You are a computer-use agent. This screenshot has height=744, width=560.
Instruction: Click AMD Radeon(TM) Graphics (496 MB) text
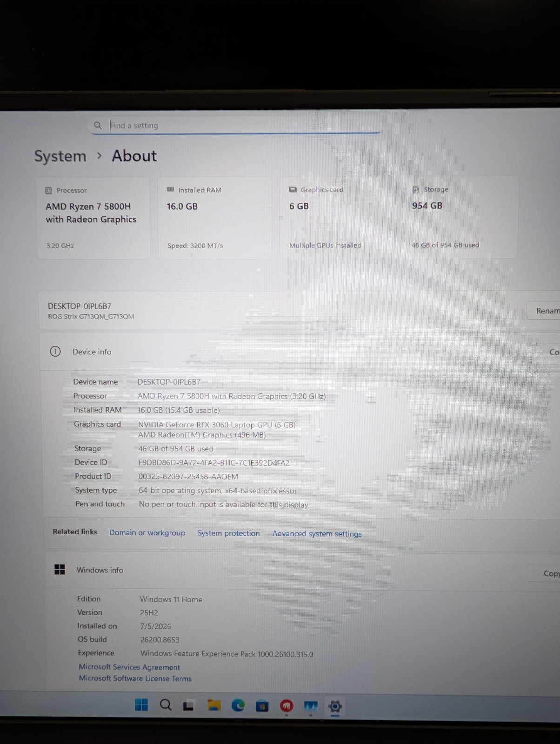[202, 435]
